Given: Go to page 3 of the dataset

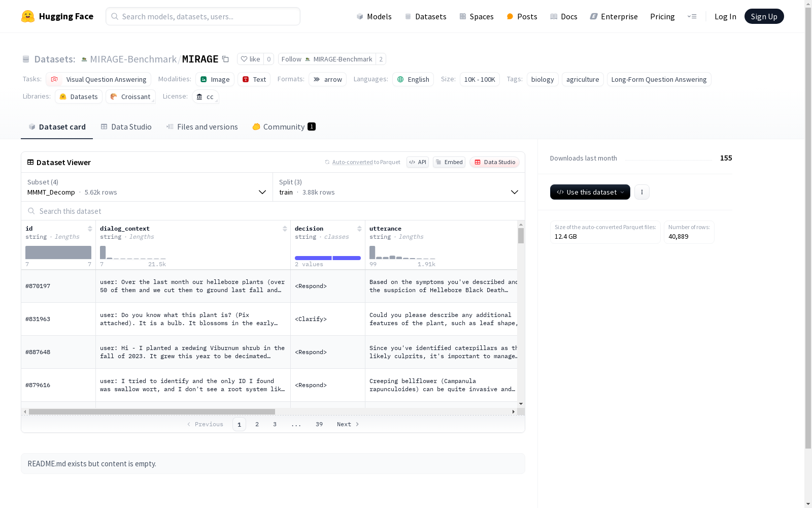Looking at the screenshot, I should pyautogui.click(x=275, y=424).
